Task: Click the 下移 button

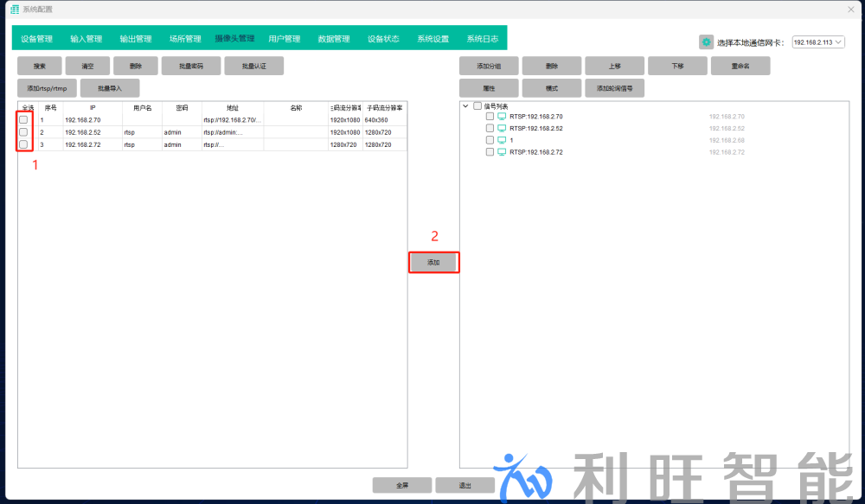Action: [677, 67]
